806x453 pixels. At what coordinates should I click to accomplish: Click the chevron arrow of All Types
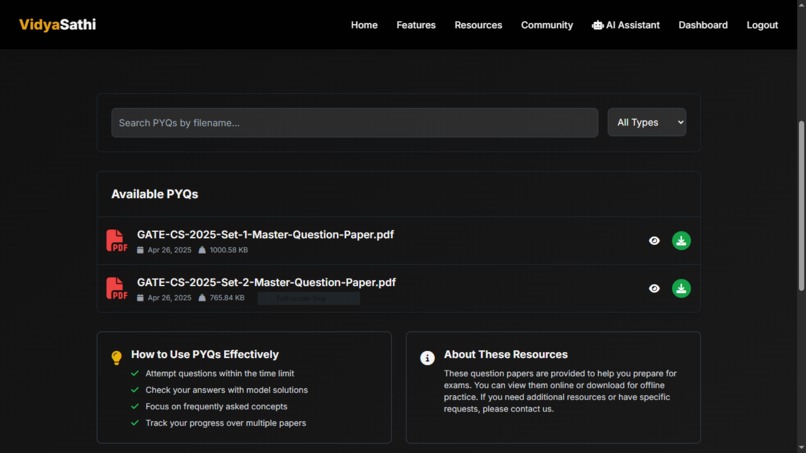tap(681, 122)
